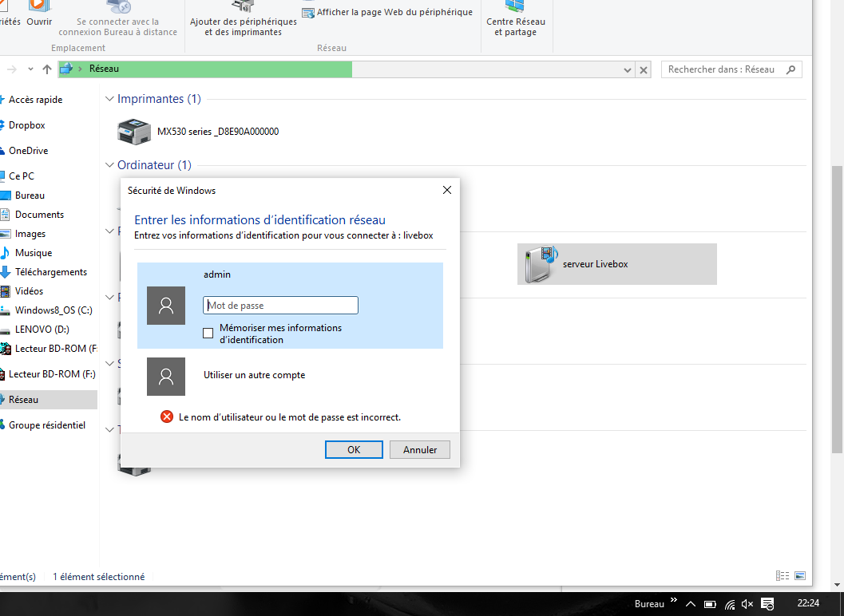Image resolution: width=844 pixels, height=616 pixels.
Task: Switch to details view icon
Action: click(781, 576)
